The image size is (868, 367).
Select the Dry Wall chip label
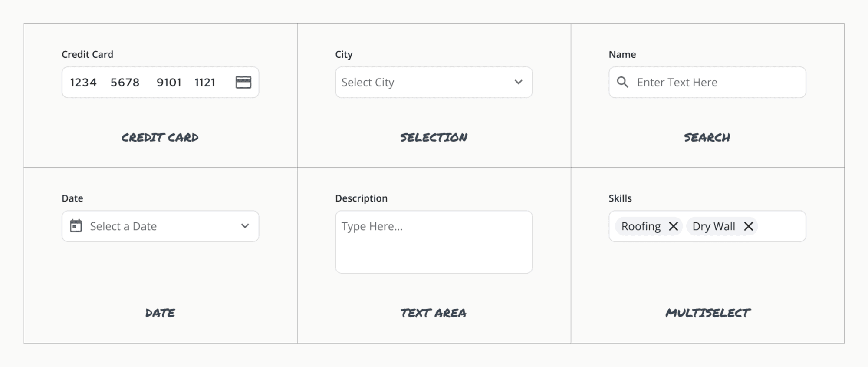(x=713, y=226)
